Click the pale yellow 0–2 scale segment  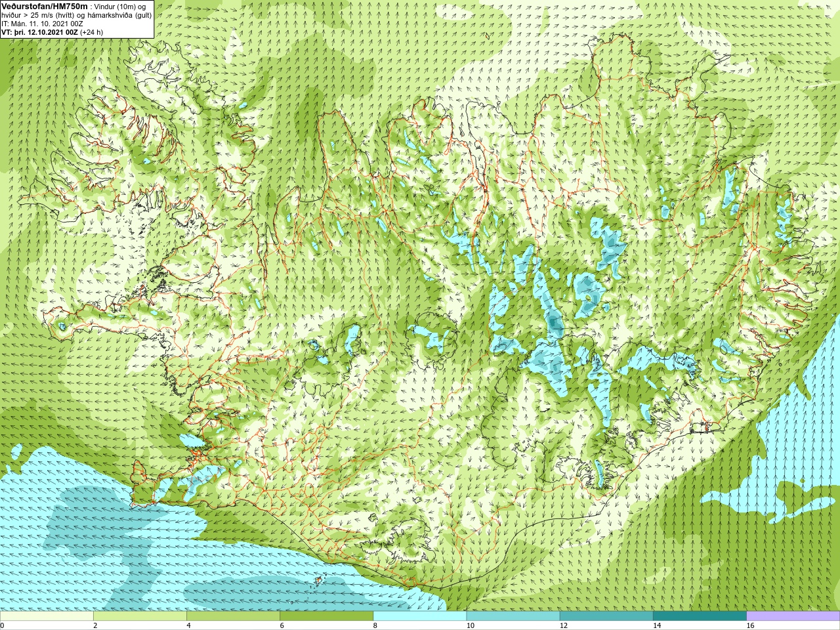click(x=47, y=616)
